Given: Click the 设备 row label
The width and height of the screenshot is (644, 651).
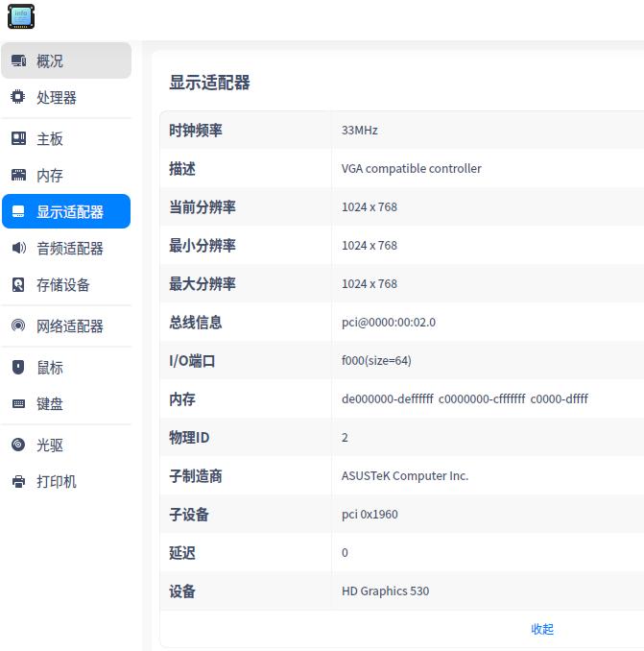Looking at the screenshot, I should (x=182, y=591).
